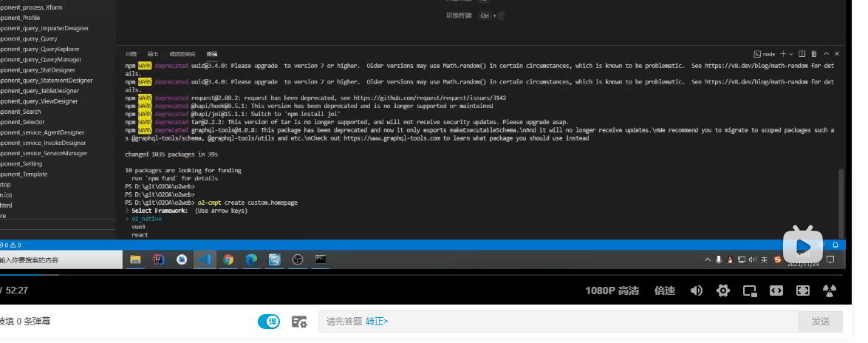Switch to the 终端 panel tab
868x343 pixels.
[x=212, y=54]
